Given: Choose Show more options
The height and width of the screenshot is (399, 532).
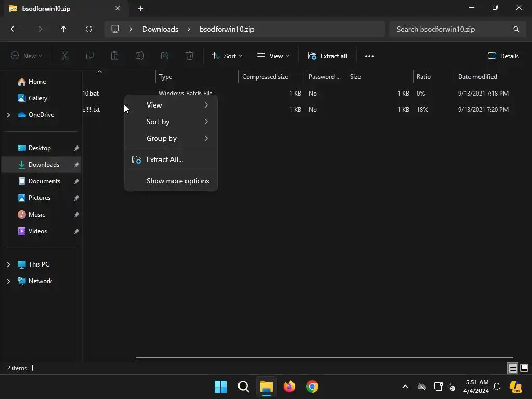Looking at the screenshot, I should (171, 181).
